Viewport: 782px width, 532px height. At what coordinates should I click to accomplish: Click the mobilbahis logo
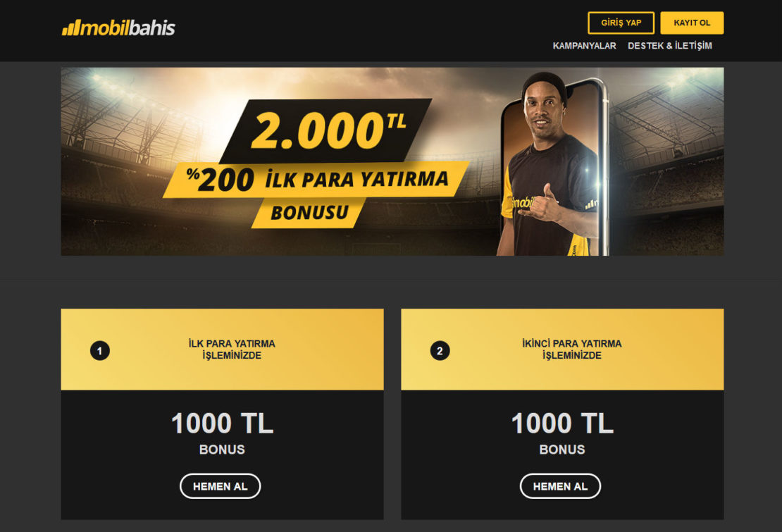[x=118, y=28]
